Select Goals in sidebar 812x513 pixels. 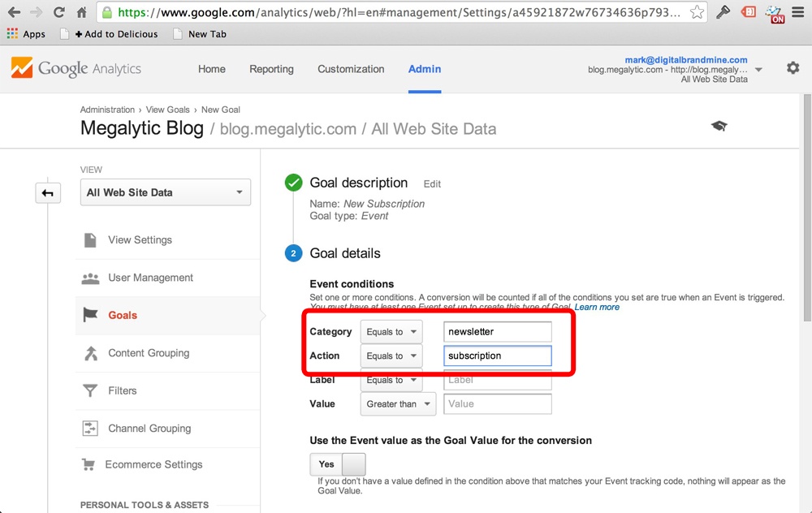(x=123, y=315)
